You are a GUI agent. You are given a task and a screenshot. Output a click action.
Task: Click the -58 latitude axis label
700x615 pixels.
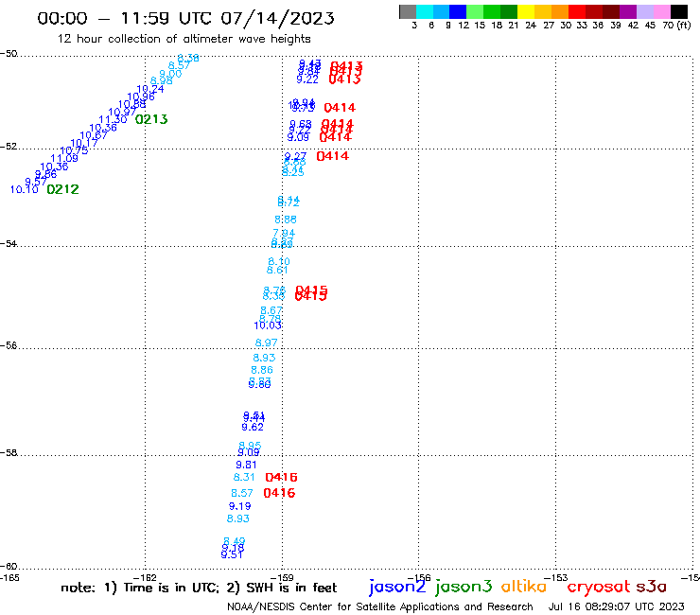point(9,452)
